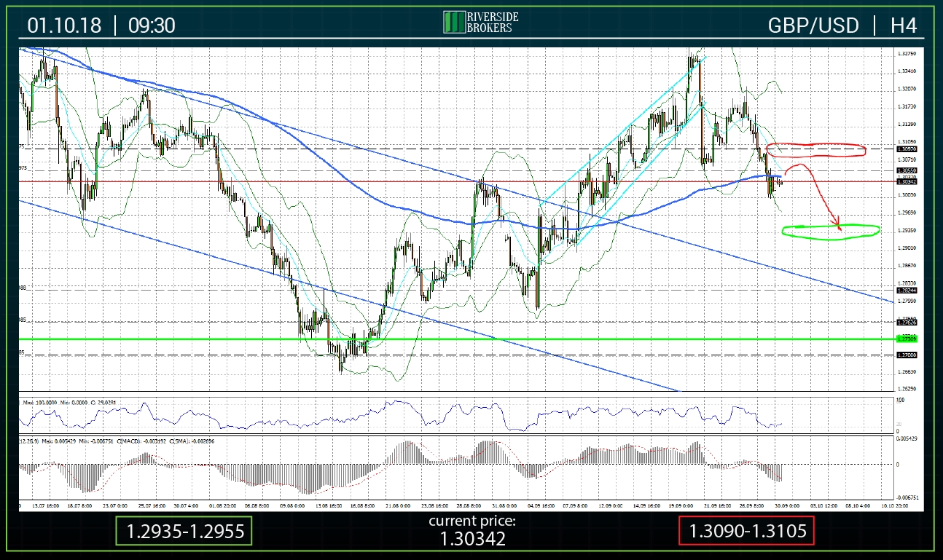The height and width of the screenshot is (560, 943).
Task: Click the 1.32410 axis price label
Action: (908, 71)
